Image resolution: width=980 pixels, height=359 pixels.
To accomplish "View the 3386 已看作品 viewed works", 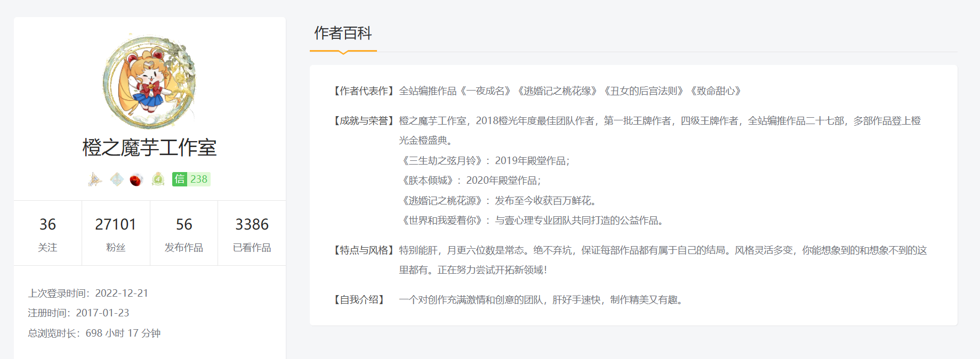I will (x=252, y=233).
